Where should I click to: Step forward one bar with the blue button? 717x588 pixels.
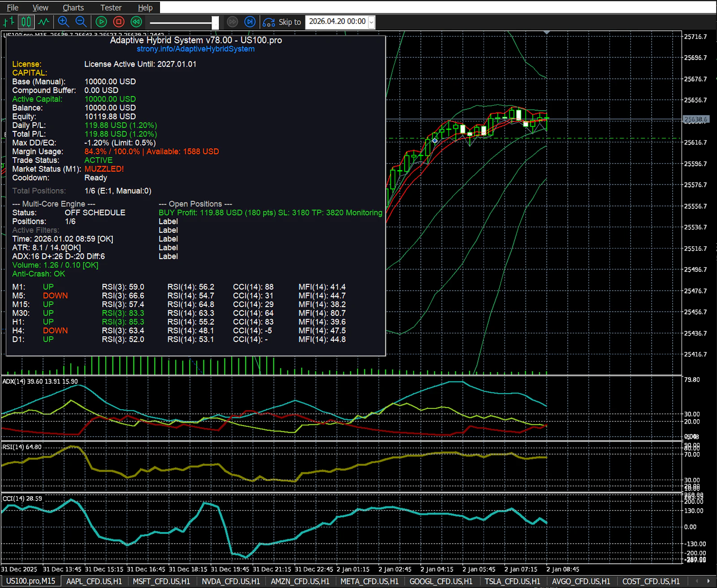pyautogui.click(x=250, y=21)
